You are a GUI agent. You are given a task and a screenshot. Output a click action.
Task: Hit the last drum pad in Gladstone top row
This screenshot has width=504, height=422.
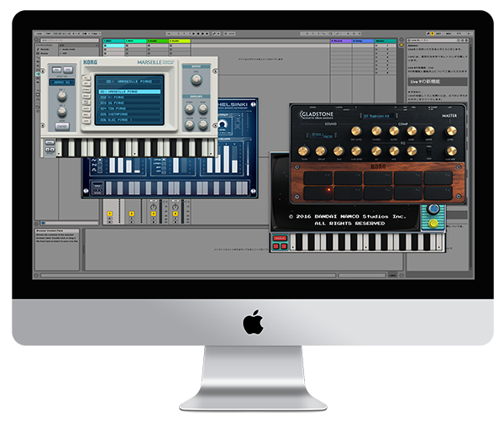click(x=438, y=178)
